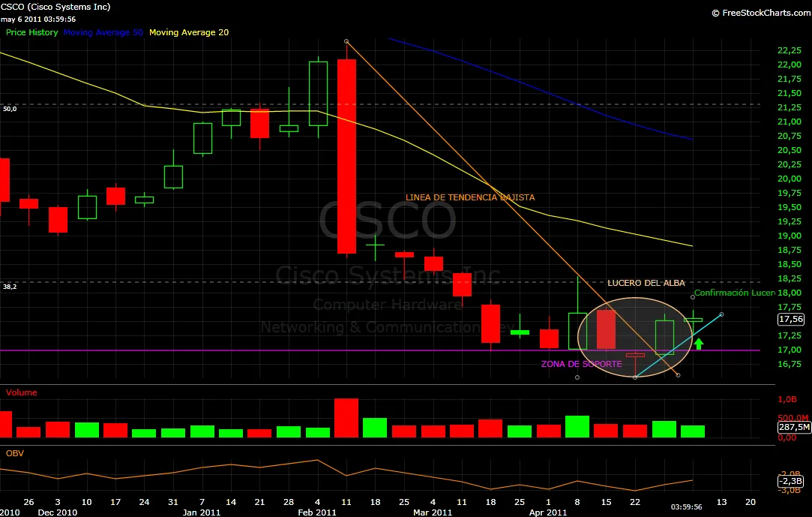Select the orange trendline's bottom endpoint handle
Image resolution: width=812 pixels, height=517 pixels.
[679, 374]
